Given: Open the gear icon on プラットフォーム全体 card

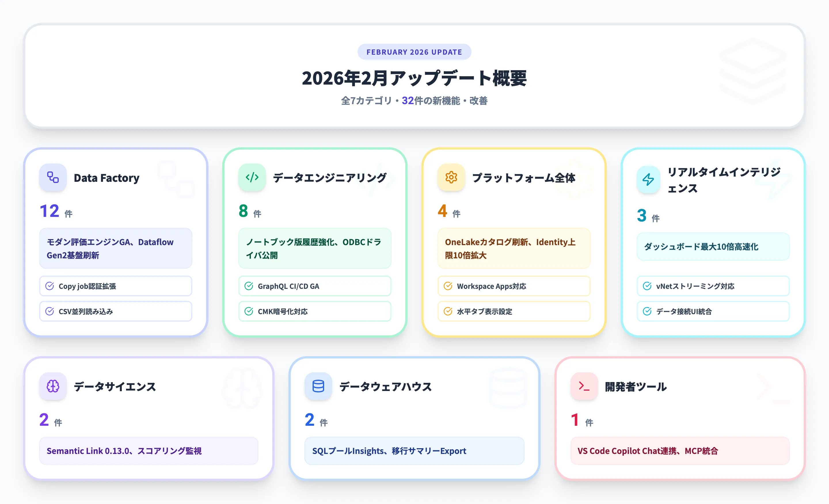Looking at the screenshot, I should [451, 177].
